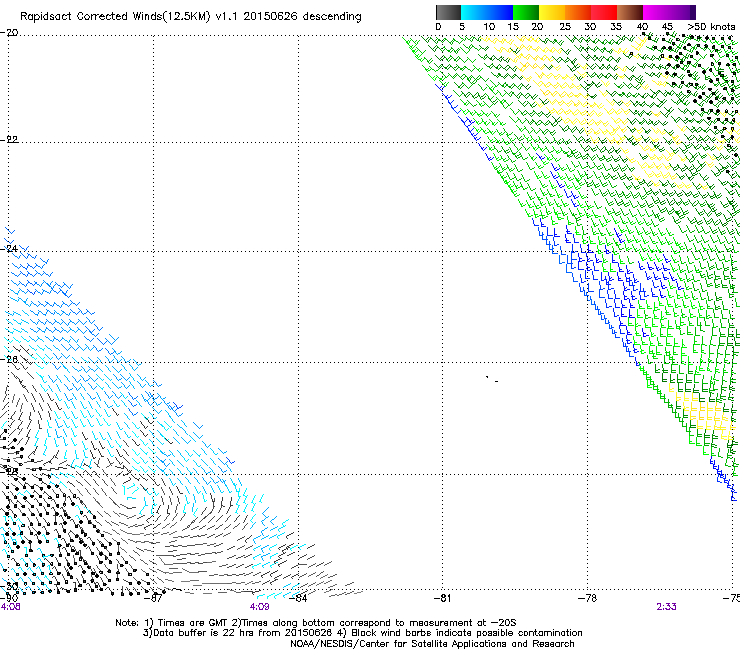Click the purple '4:08' time label
The width and height of the screenshot is (740, 650).
10,607
